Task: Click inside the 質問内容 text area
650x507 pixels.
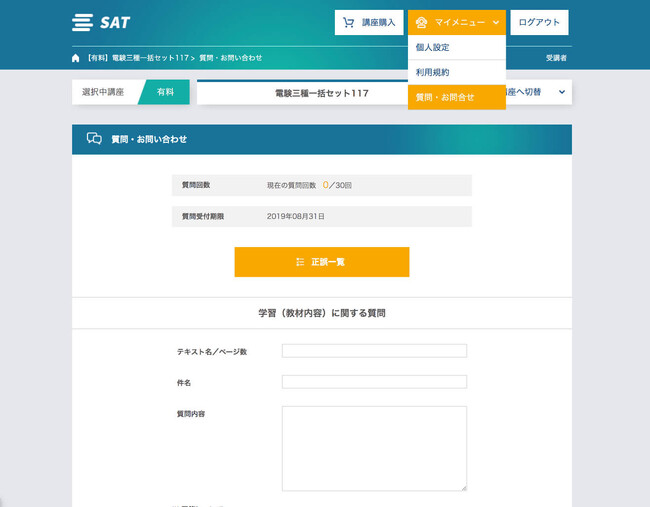Action: pyautogui.click(x=374, y=447)
